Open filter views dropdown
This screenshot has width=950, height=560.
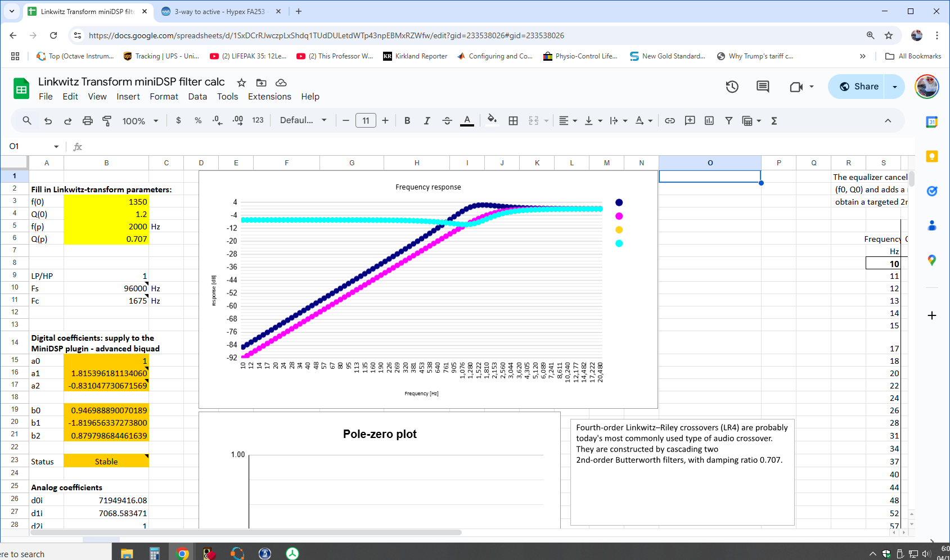pos(751,120)
